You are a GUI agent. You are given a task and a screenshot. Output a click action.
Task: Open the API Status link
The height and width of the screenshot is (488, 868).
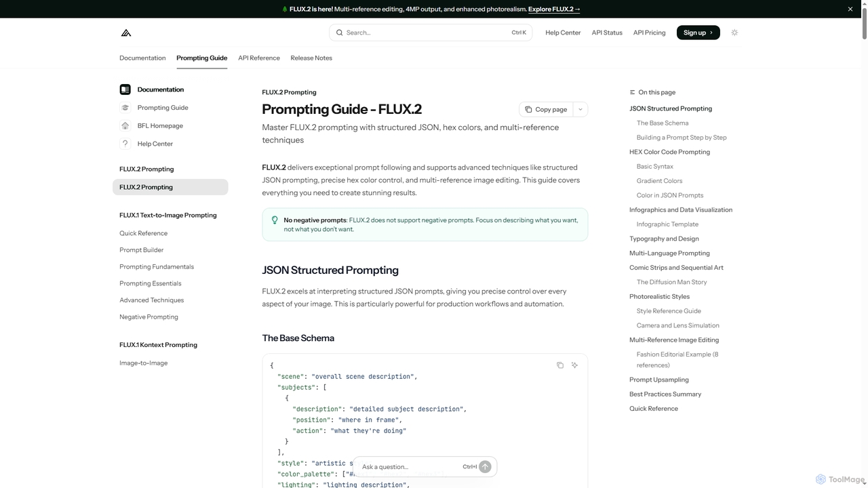coord(607,33)
